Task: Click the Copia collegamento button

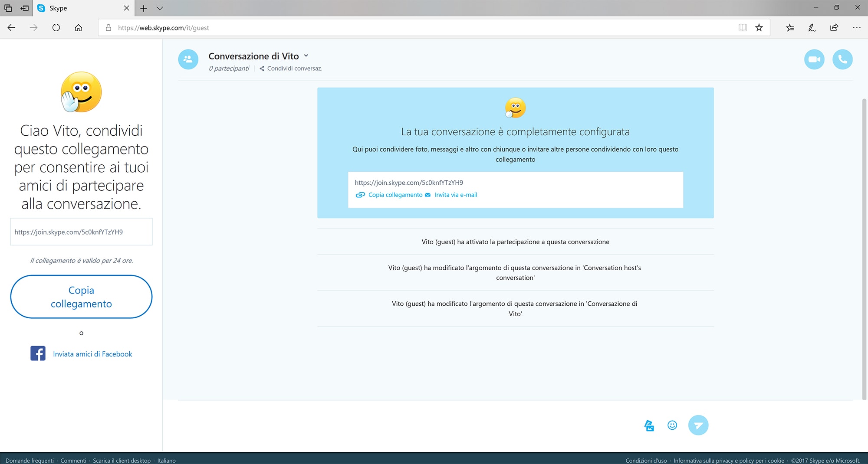Action: 81,297
